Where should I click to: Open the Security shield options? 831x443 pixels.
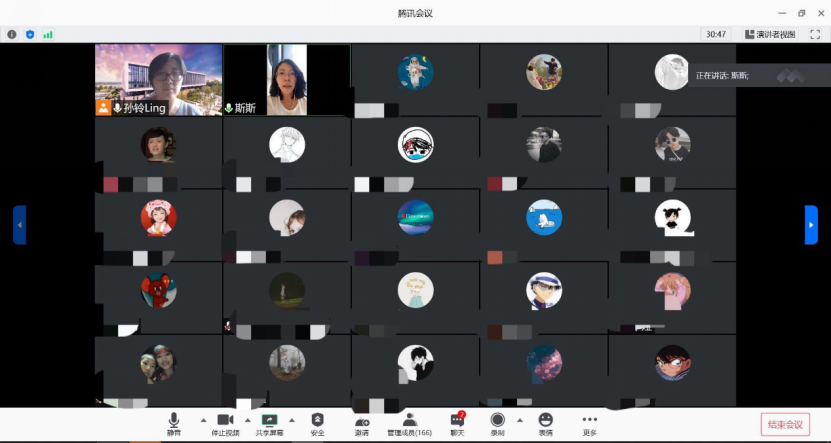click(x=317, y=422)
